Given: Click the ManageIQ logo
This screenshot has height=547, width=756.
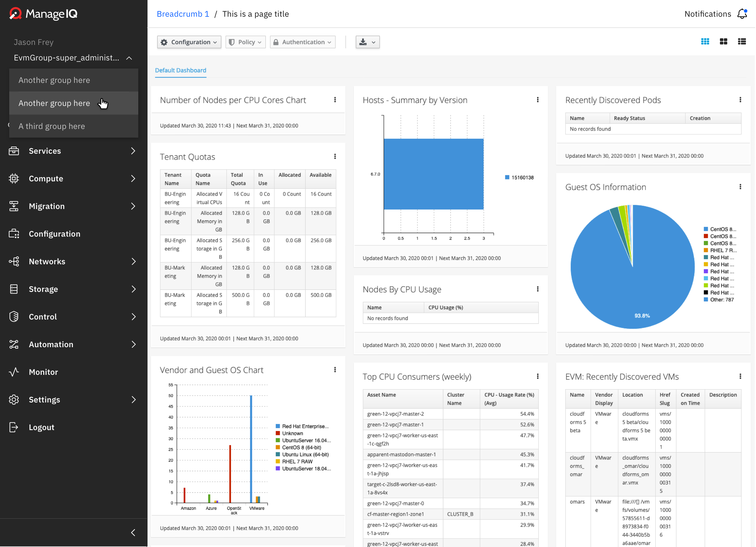Looking at the screenshot, I should point(43,14).
